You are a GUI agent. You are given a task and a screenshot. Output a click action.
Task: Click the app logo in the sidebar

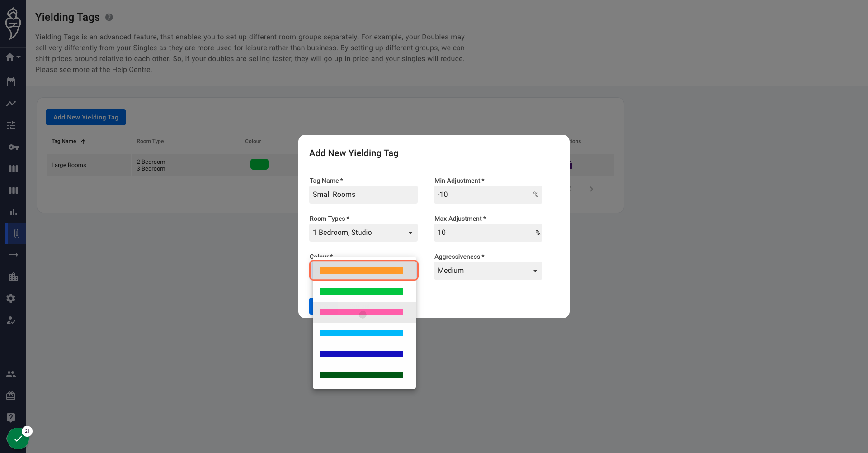[x=13, y=24]
